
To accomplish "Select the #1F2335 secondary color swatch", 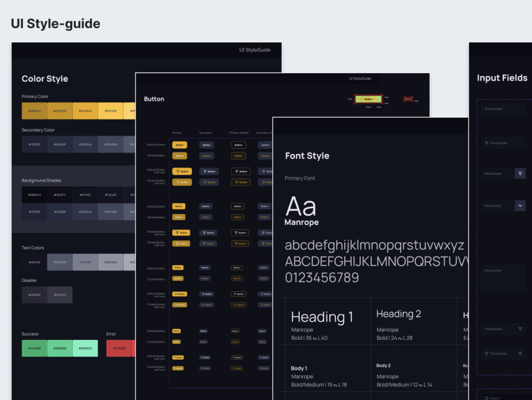I will click(34, 144).
